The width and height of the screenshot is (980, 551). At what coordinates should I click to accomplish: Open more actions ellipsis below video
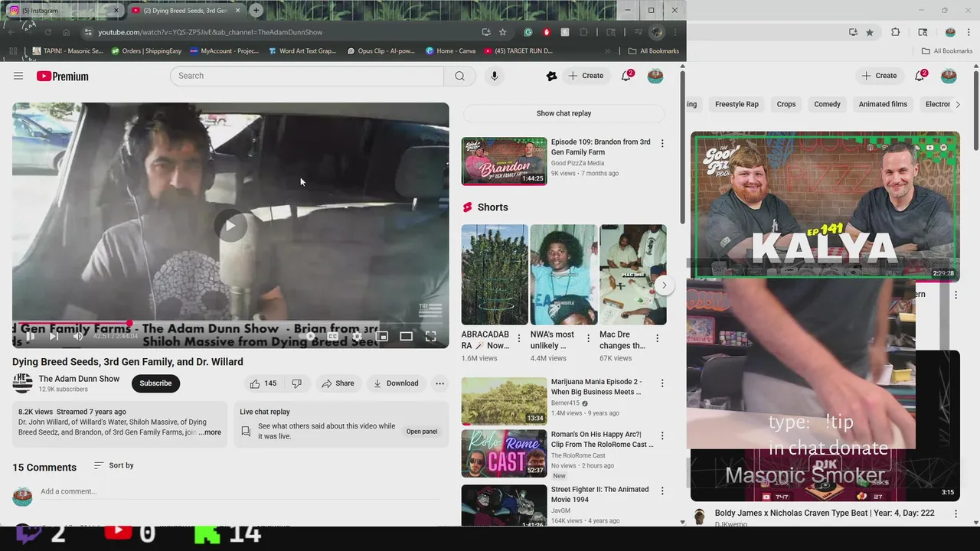439,383
